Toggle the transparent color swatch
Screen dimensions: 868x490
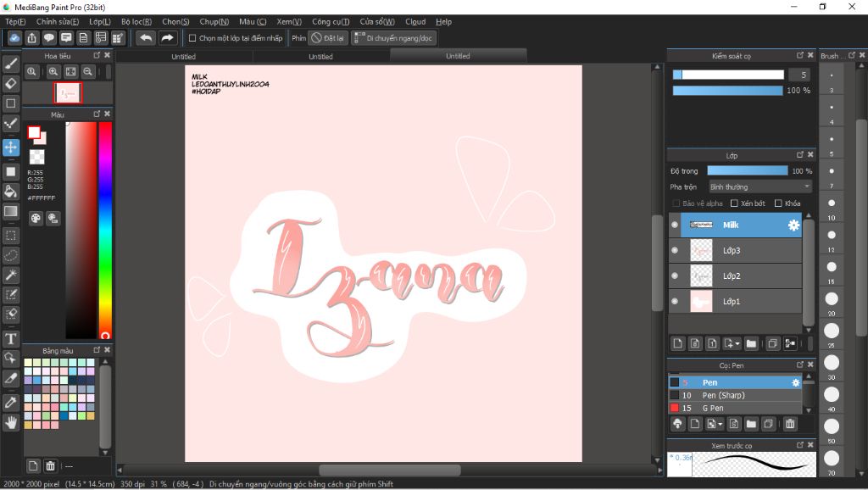tap(36, 157)
